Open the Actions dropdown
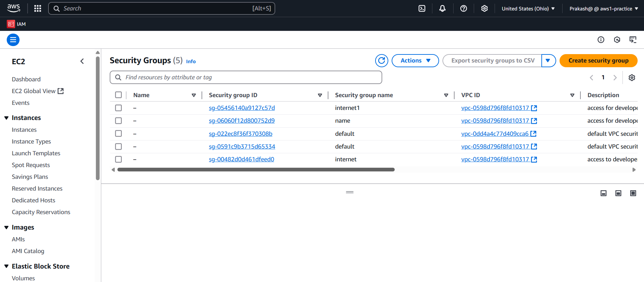 pos(415,61)
